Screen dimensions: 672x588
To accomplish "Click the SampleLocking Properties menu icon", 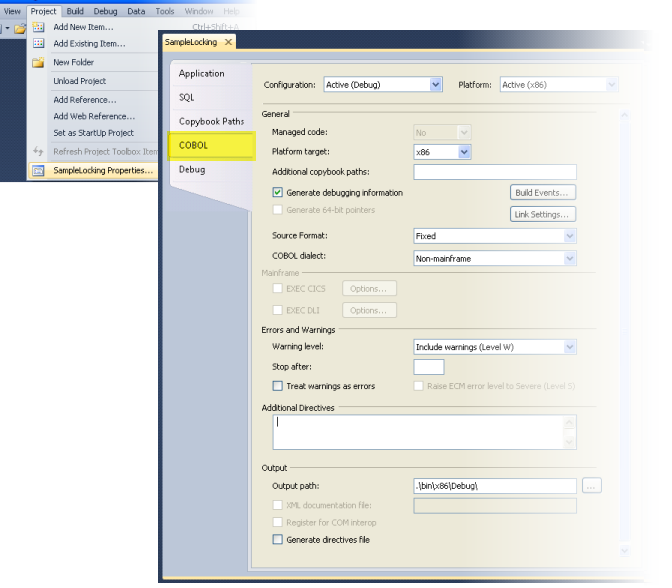I will click(x=38, y=171).
